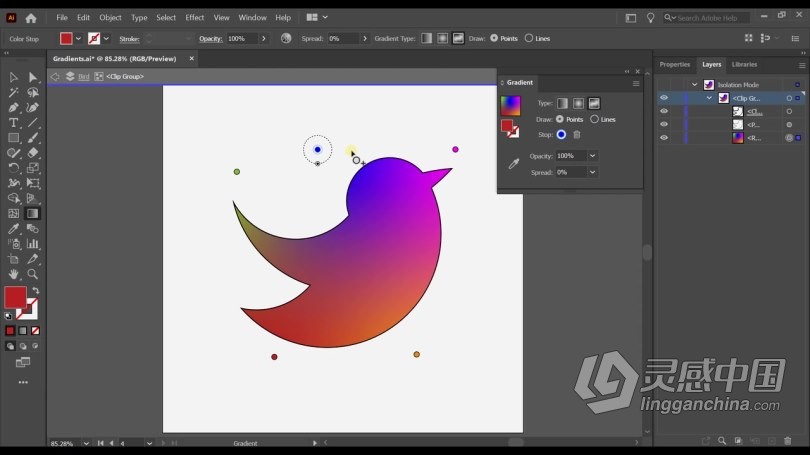Choose the Magic Wand tool
Image resolution: width=810 pixels, height=455 pixels.
pyautogui.click(x=13, y=92)
